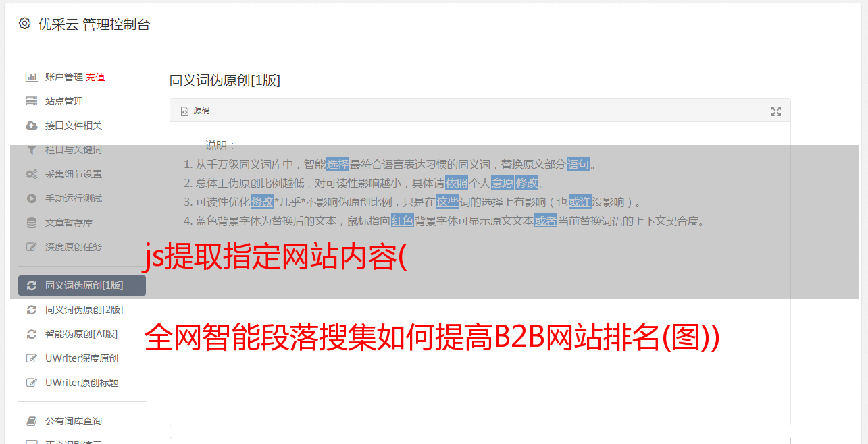Image resolution: width=868 pixels, height=444 pixels.
Task: Maximize the editor with the fullscreen icon
Action: pos(776,111)
